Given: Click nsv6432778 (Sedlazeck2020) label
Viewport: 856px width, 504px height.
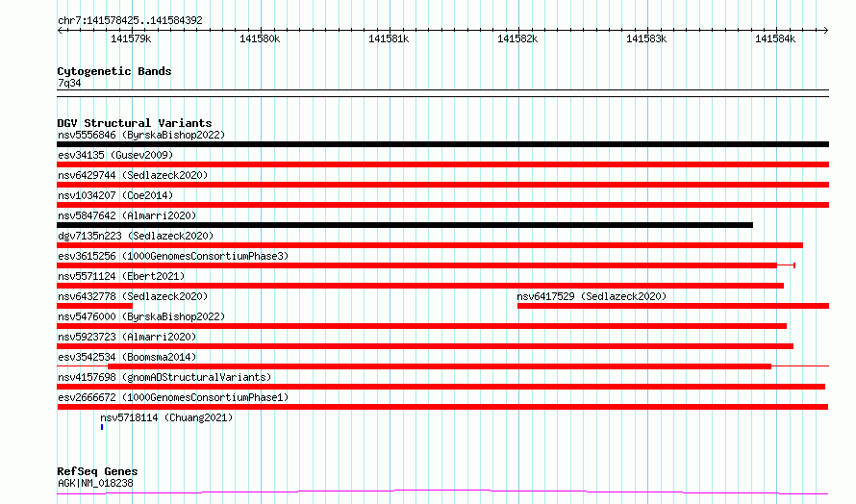Looking at the screenshot, I should point(133,296).
